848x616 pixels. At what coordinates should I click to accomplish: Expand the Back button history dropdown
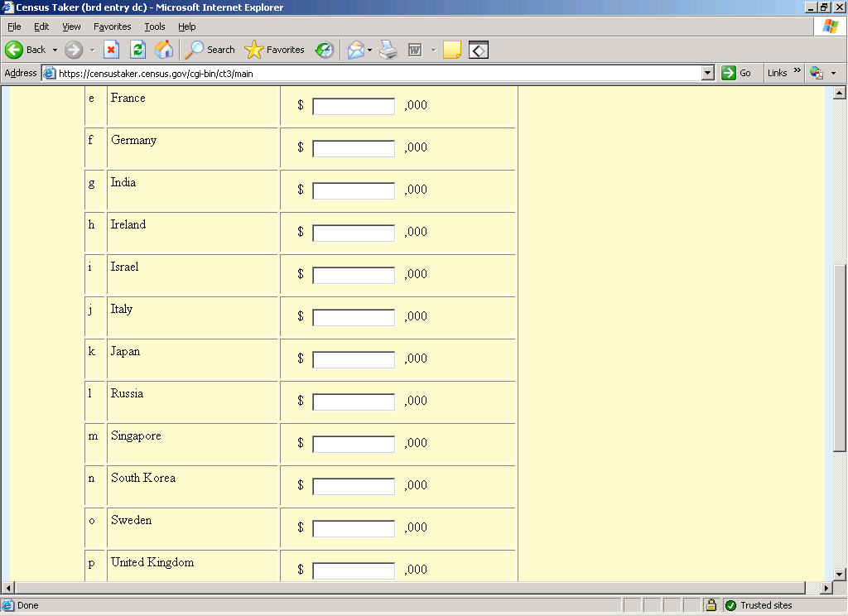55,50
